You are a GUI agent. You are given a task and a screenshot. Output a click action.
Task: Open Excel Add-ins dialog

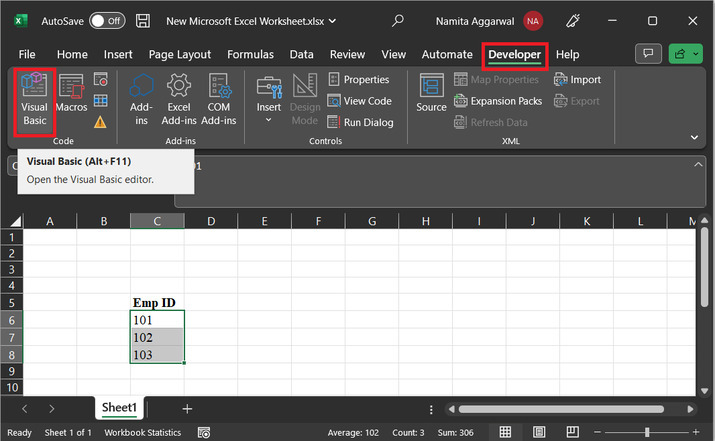(x=179, y=98)
